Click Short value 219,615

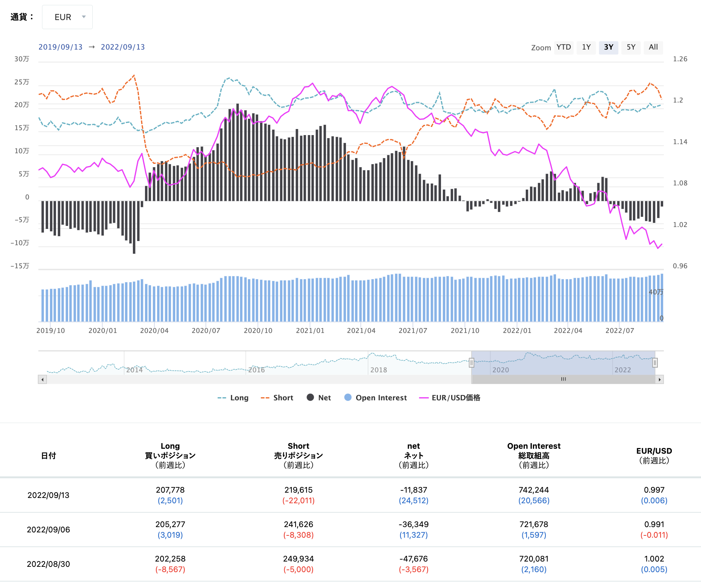coord(299,490)
